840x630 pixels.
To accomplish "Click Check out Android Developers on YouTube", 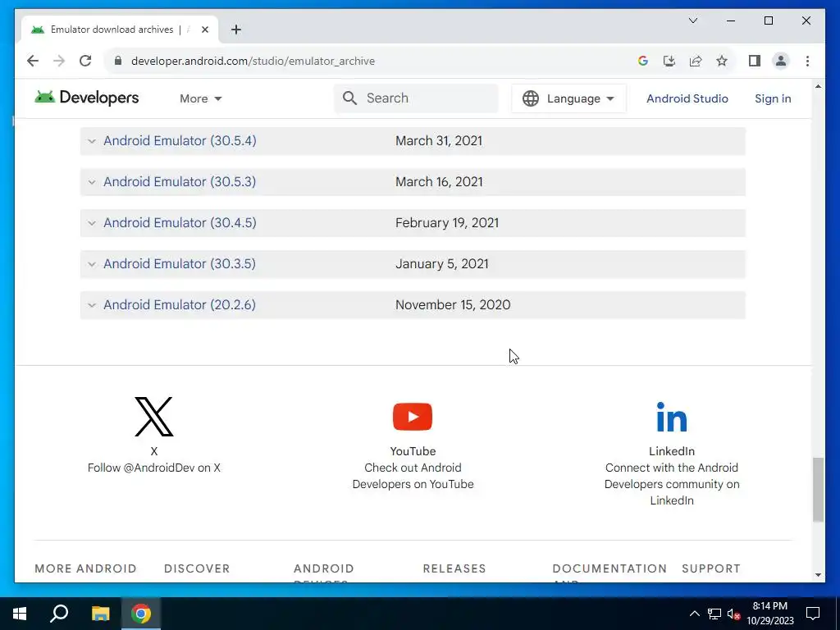I will point(413,476).
